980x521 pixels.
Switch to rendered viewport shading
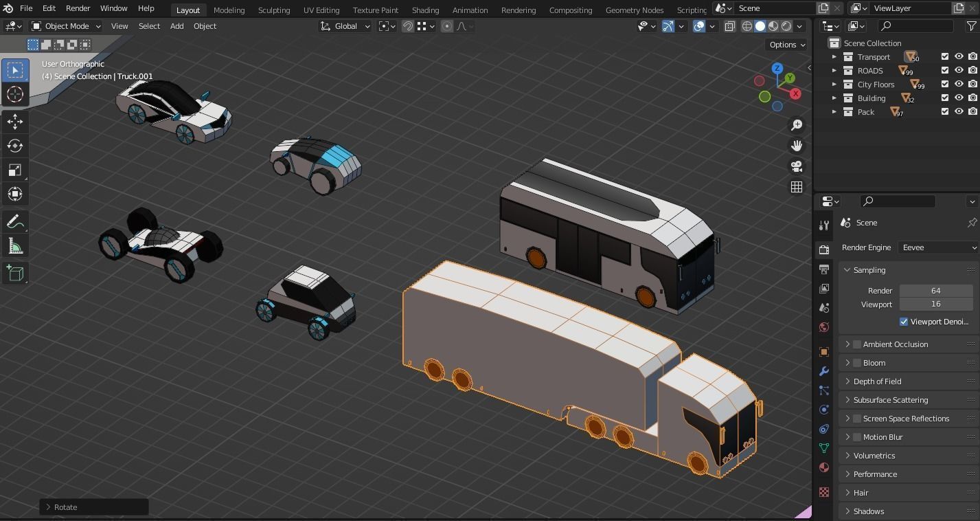click(786, 26)
